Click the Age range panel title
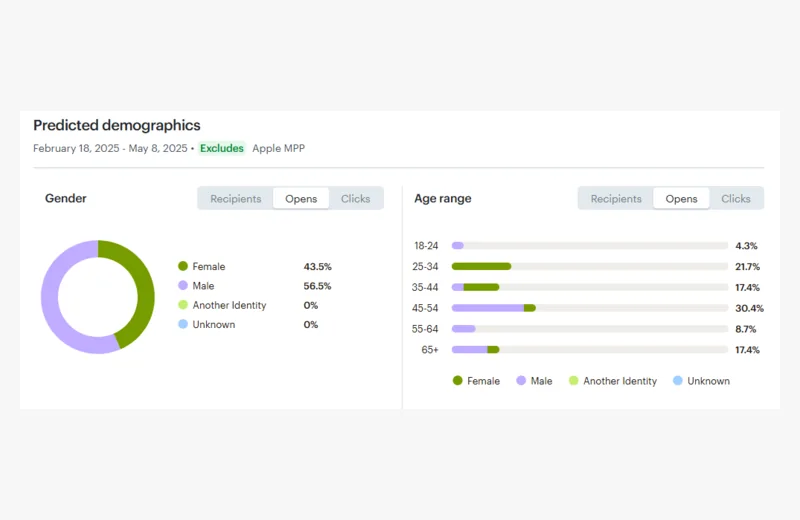 tap(443, 198)
